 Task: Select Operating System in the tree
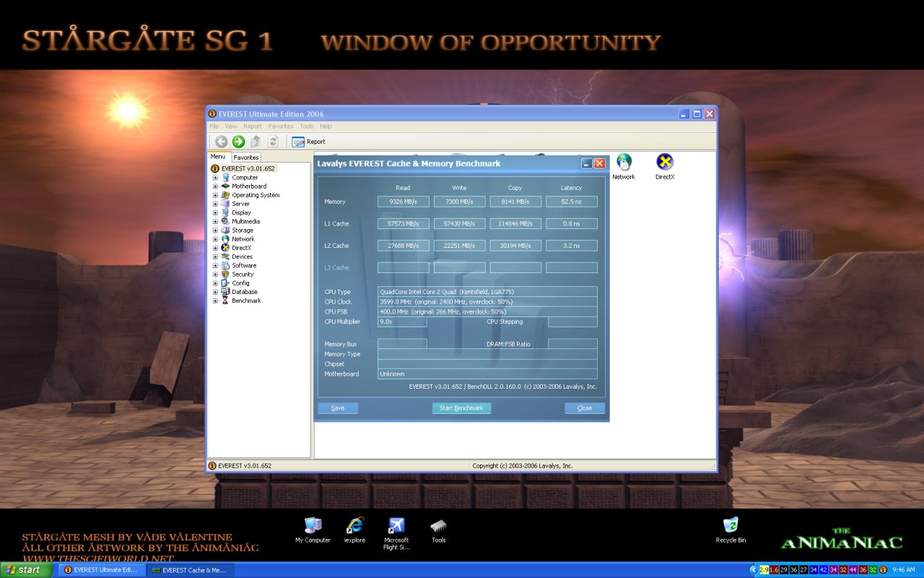256,195
